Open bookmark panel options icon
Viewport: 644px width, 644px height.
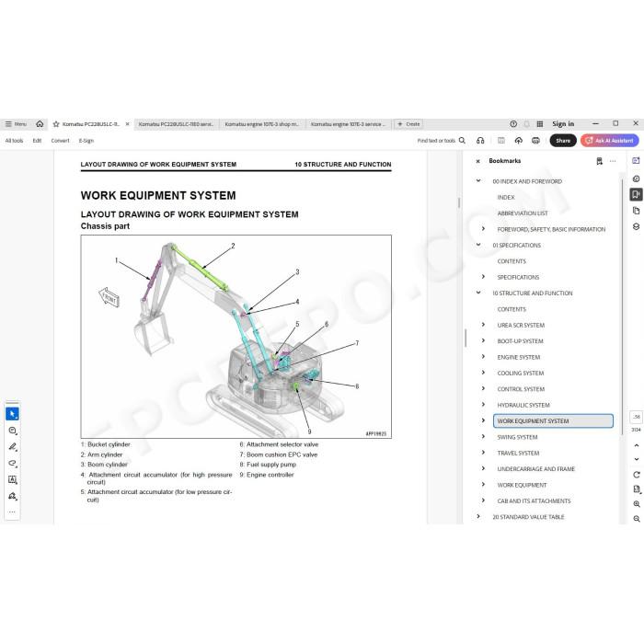coord(599,161)
